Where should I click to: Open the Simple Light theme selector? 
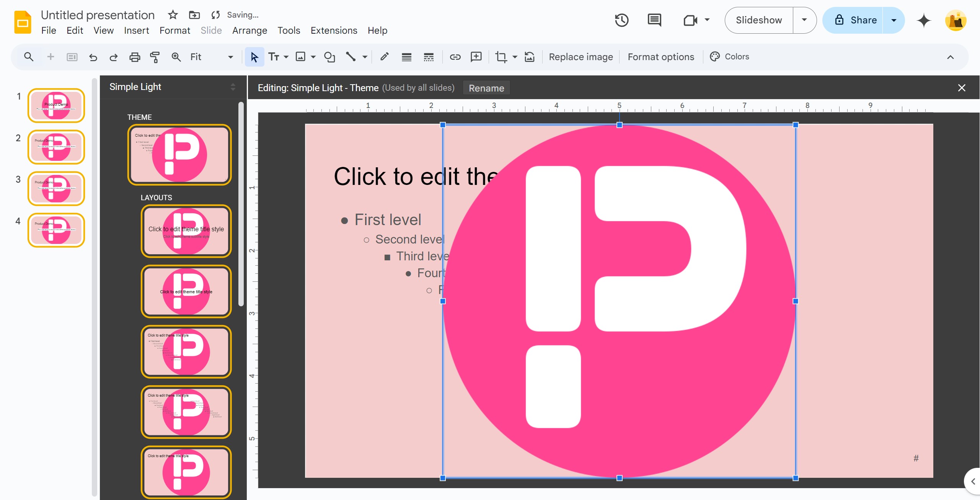coord(173,87)
